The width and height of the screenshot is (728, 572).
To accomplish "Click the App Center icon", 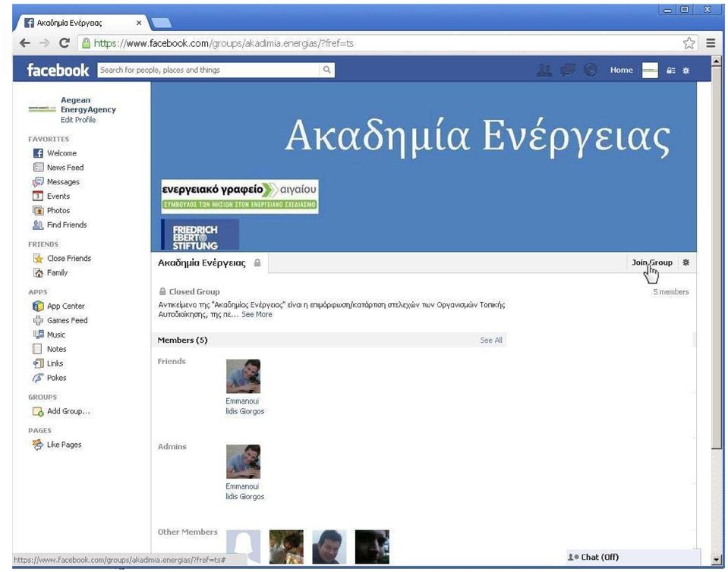I will (x=38, y=306).
